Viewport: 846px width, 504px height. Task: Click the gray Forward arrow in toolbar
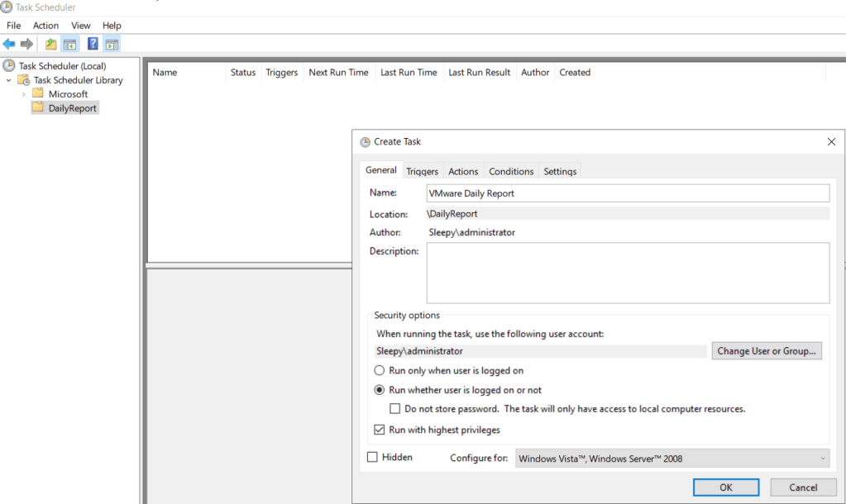pos(26,44)
